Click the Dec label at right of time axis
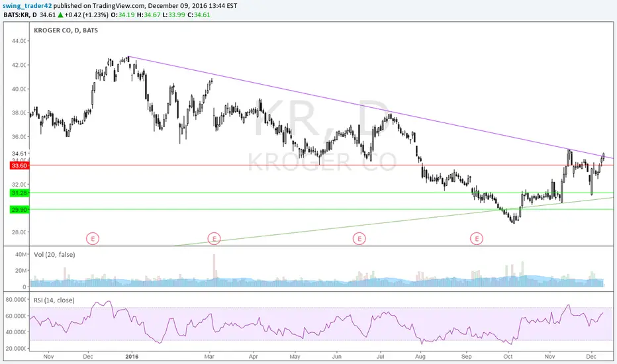Image resolution: width=617 pixels, height=364 pixels. (x=591, y=357)
